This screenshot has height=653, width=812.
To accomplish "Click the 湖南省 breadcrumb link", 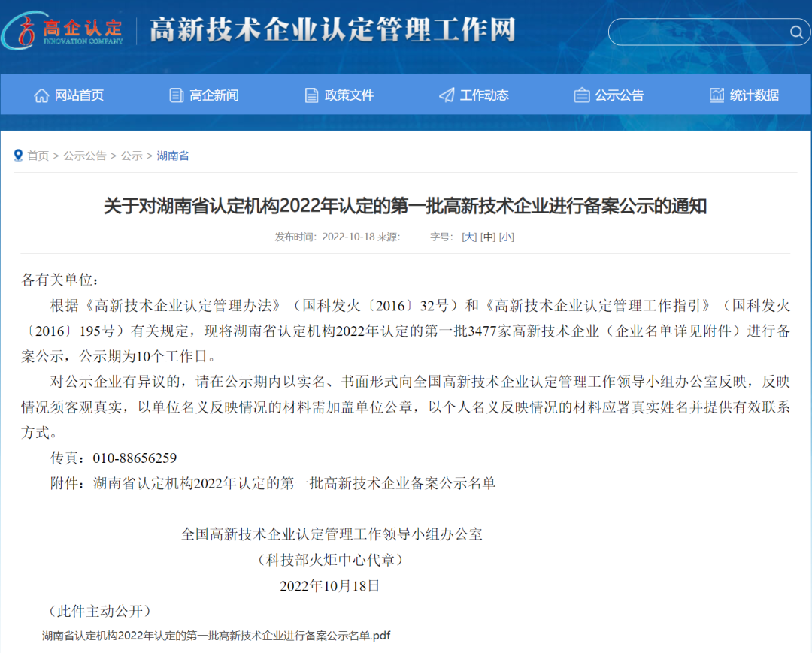I will (x=173, y=156).
